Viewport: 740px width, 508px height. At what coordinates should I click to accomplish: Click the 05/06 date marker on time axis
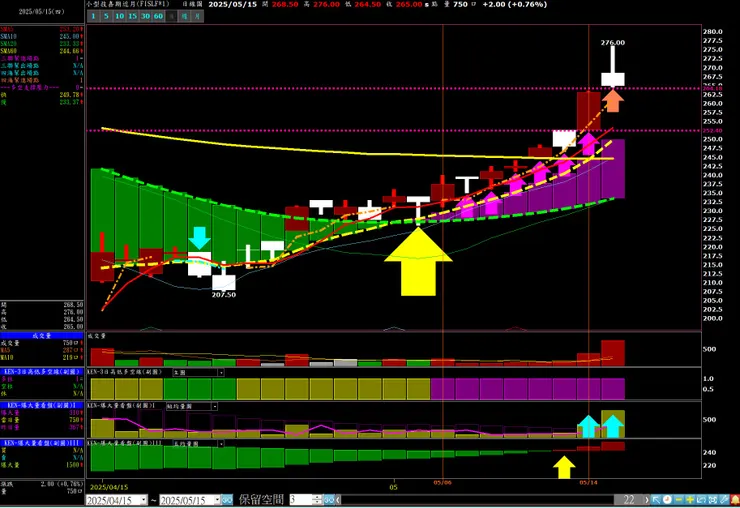pos(443,483)
